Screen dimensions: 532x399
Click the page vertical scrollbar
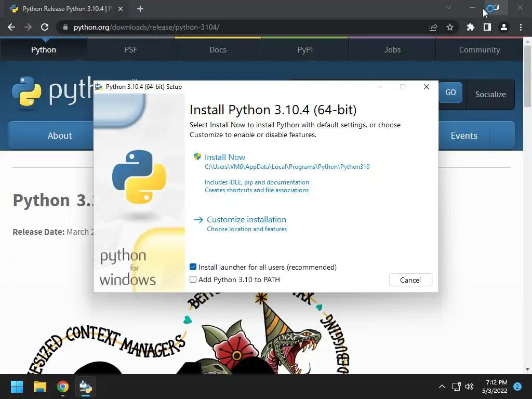(x=527, y=76)
